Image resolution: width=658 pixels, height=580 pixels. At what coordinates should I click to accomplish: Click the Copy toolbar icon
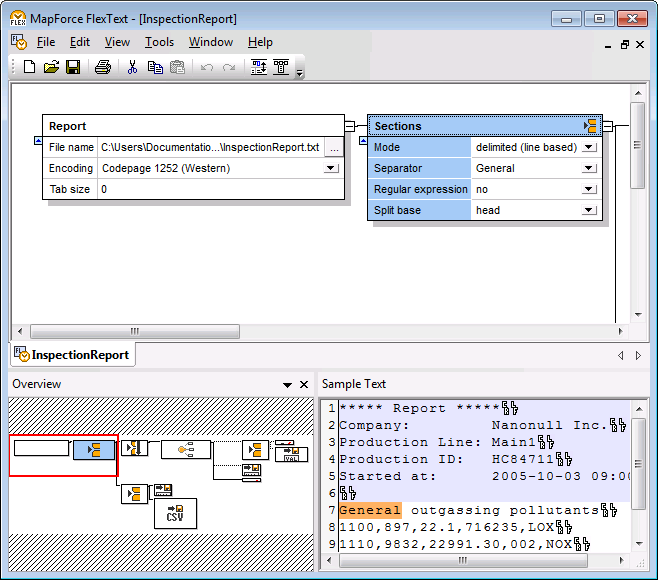click(x=155, y=67)
